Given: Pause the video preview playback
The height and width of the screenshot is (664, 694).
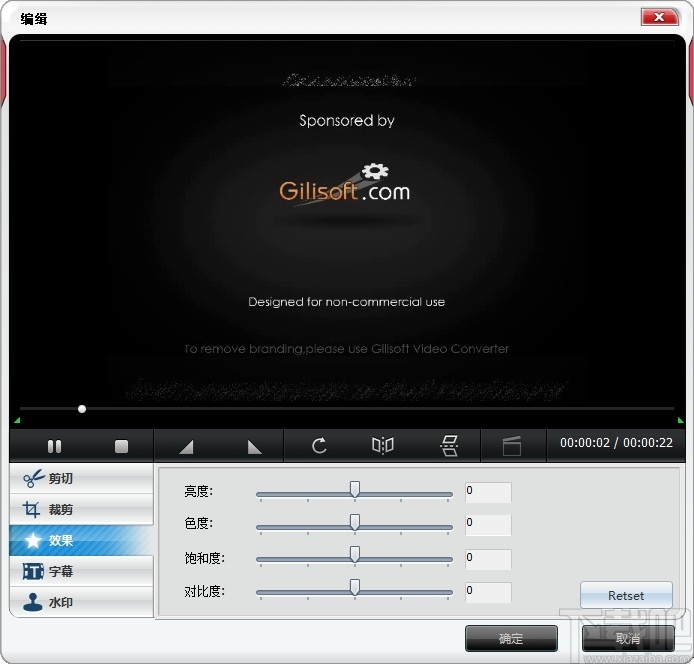Looking at the screenshot, I should 54,446.
